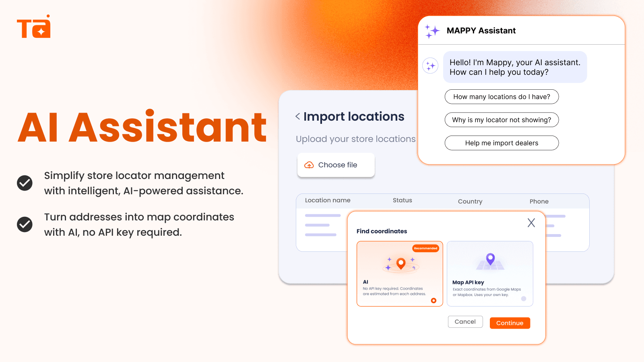Click the Status column header
The width and height of the screenshot is (644, 362).
click(402, 200)
